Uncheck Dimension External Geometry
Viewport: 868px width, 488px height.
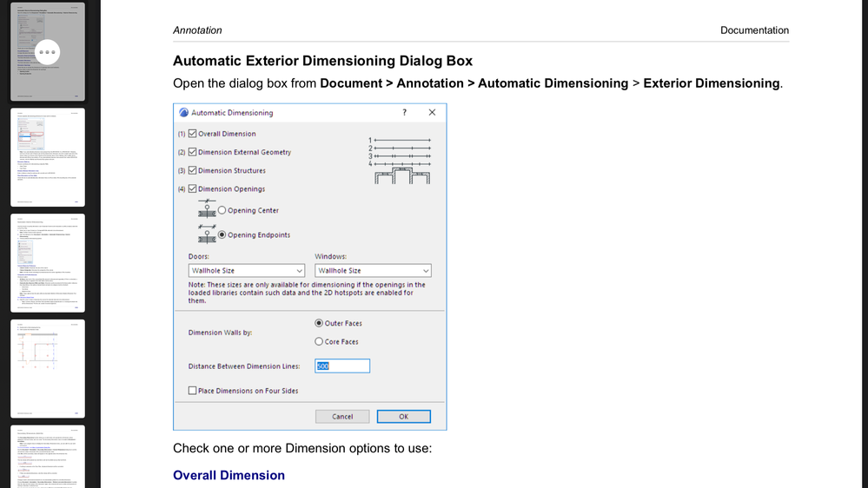point(193,152)
